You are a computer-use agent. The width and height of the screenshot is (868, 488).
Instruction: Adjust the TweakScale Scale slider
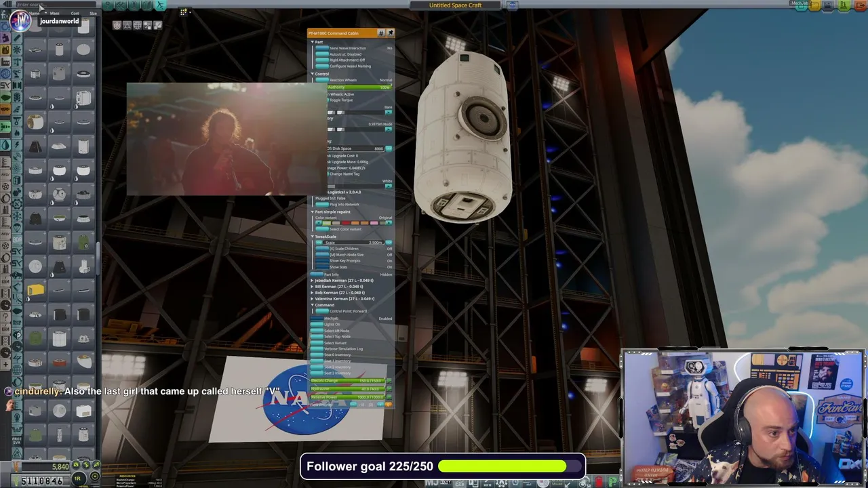coord(353,243)
